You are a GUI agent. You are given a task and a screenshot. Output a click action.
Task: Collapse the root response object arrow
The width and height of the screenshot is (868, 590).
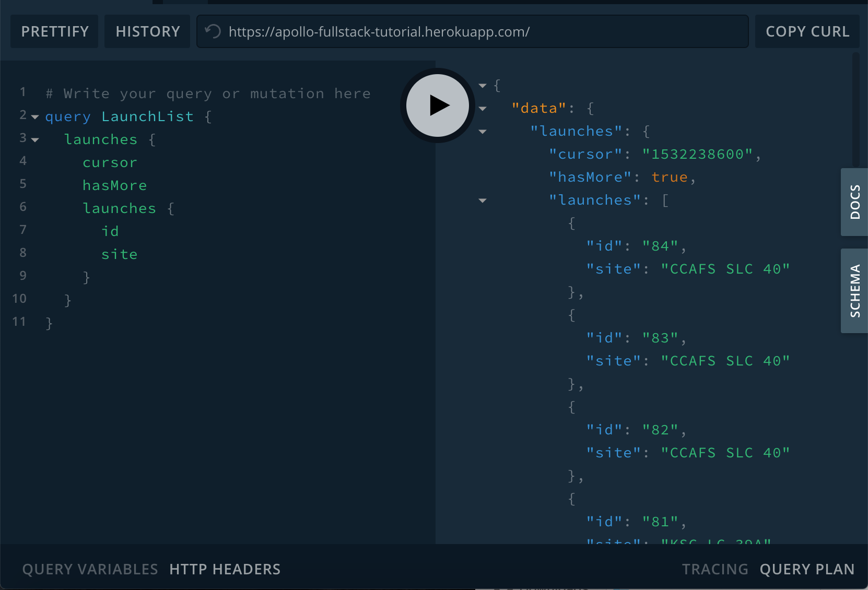(483, 86)
